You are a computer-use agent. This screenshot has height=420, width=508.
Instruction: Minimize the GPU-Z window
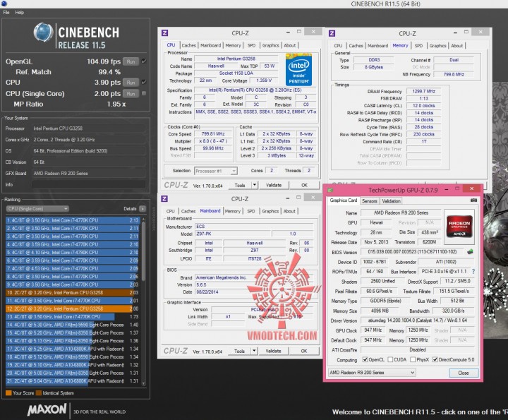(x=447, y=189)
